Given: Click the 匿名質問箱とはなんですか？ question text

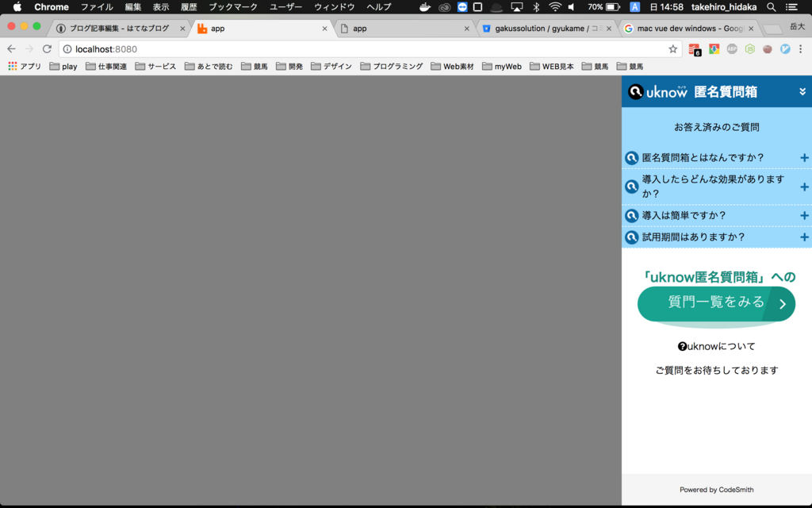Looking at the screenshot, I should point(703,158).
